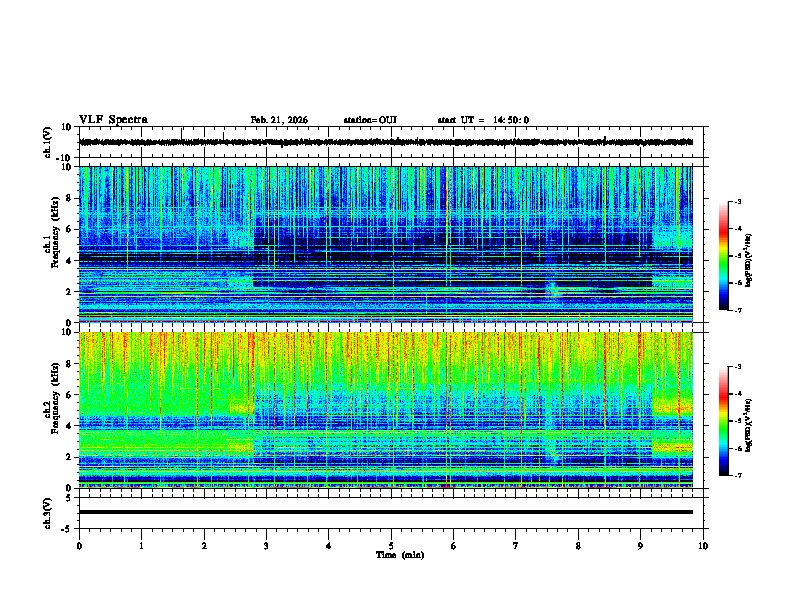Click the ch.2 spectrogram color scale bar

click(723, 421)
